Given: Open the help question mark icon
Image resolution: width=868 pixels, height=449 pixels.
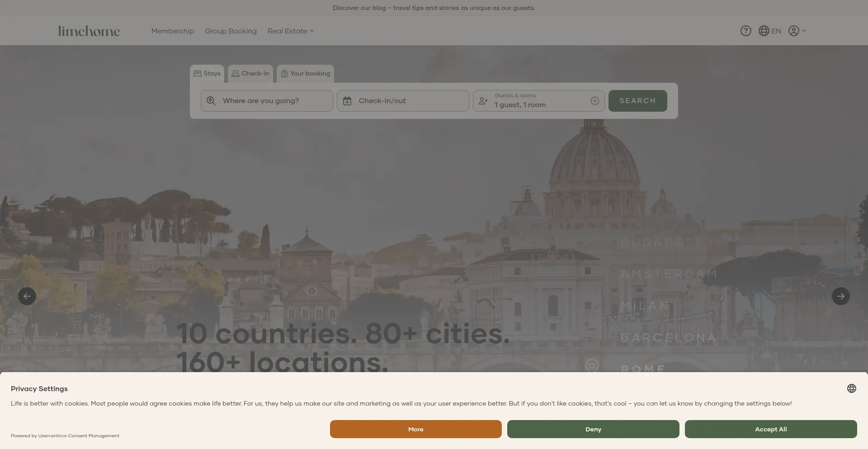Looking at the screenshot, I should [x=745, y=31].
